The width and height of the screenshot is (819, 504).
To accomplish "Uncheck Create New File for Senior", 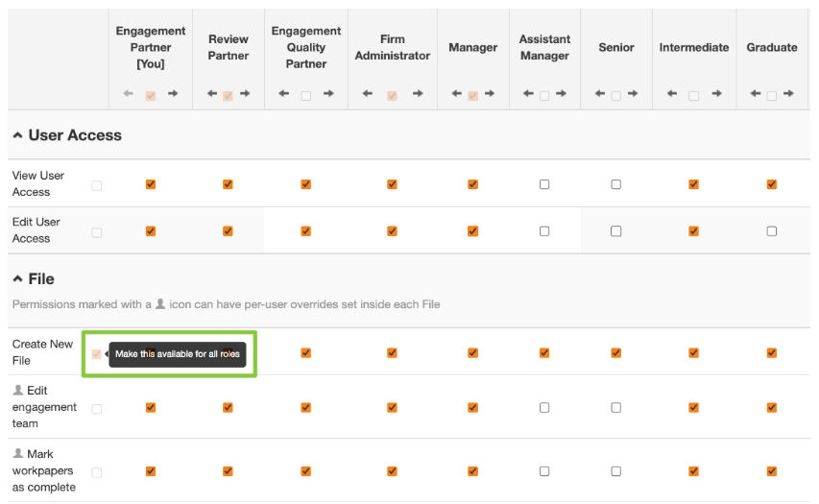I will coord(616,352).
